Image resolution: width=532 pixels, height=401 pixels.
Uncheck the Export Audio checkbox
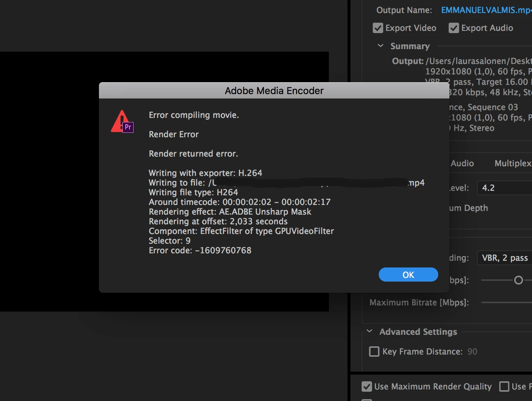point(454,28)
